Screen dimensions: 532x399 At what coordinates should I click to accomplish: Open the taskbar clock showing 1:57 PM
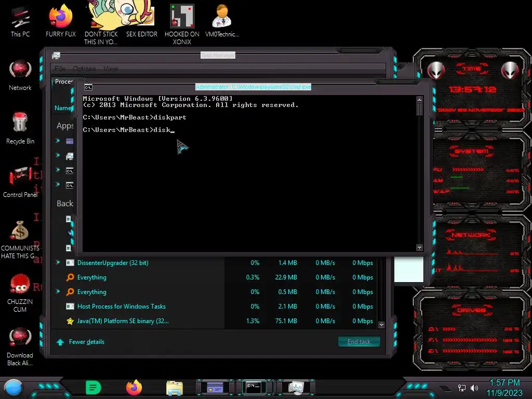504,388
